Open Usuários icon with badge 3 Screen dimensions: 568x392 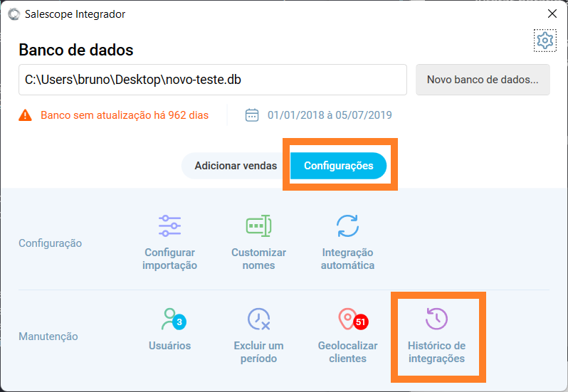(x=174, y=319)
